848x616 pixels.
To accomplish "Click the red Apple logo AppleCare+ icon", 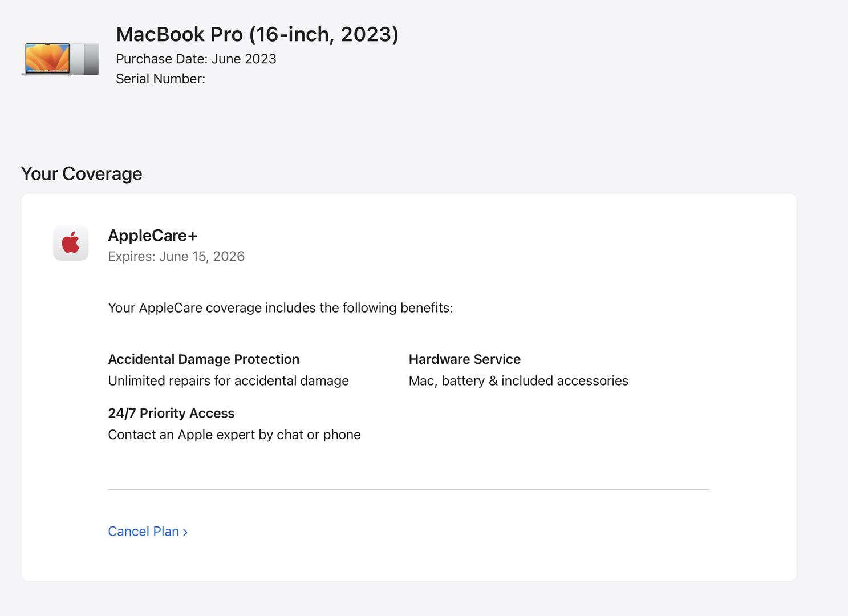I will coord(71,243).
